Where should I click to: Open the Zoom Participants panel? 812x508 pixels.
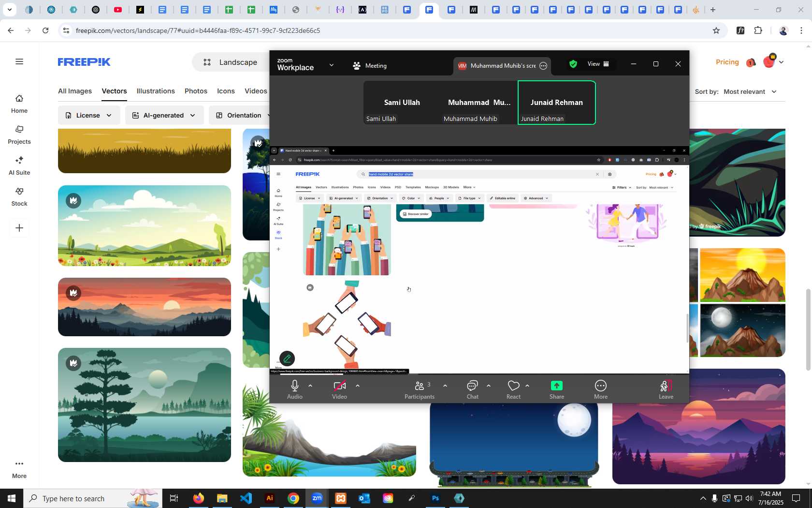420,389
